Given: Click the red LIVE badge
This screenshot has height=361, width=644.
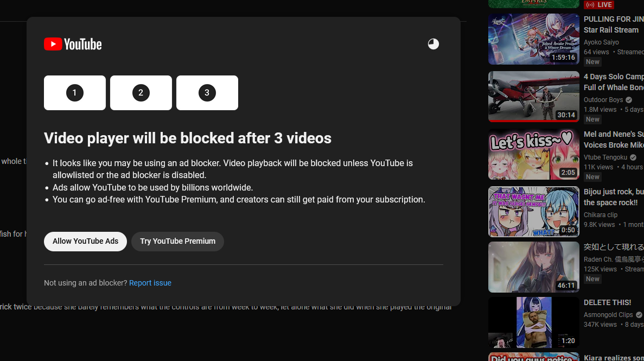Looking at the screenshot, I should click(x=599, y=4).
